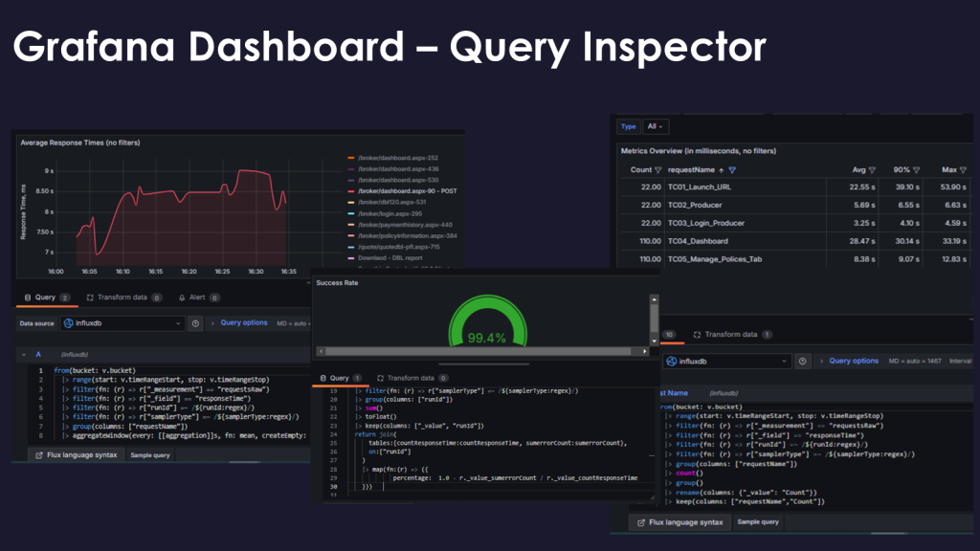The width and height of the screenshot is (980, 551).
Task: Click the Metrics Overview panel title
Action: [698, 151]
